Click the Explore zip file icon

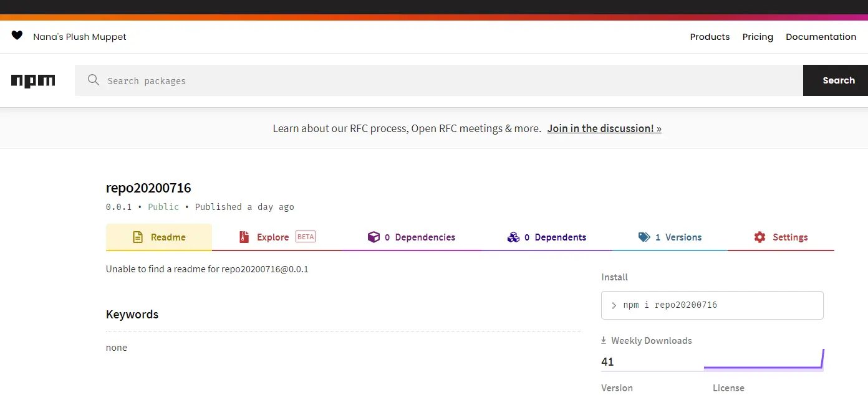pyautogui.click(x=244, y=237)
